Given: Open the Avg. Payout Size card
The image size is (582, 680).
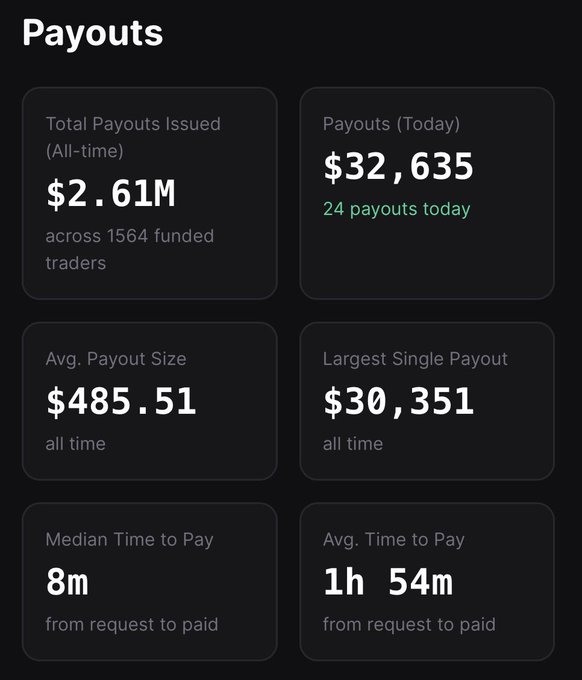Looking at the screenshot, I should point(150,401).
